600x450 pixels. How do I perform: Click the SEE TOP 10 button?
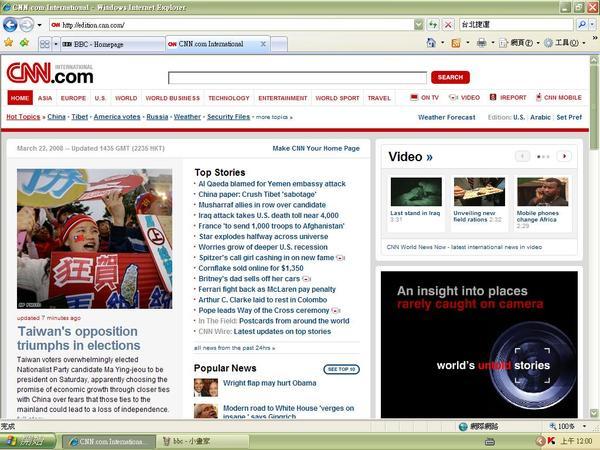pos(341,369)
